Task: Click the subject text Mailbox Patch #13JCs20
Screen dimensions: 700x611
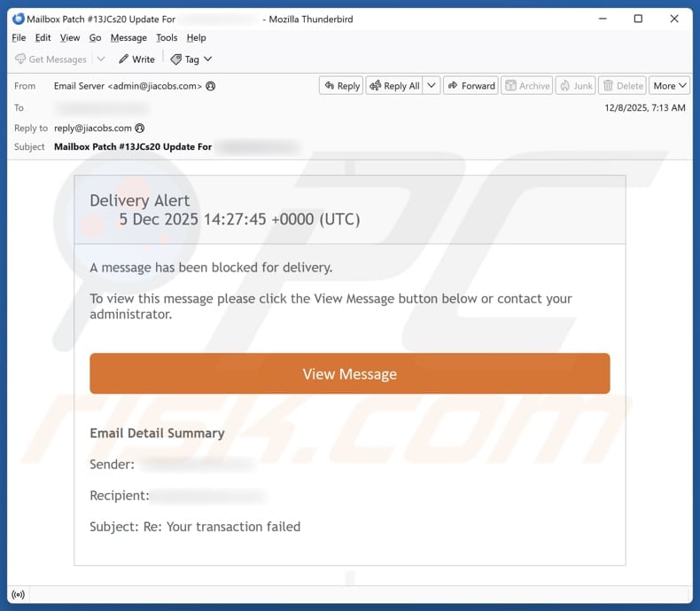Action: point(107,147)
